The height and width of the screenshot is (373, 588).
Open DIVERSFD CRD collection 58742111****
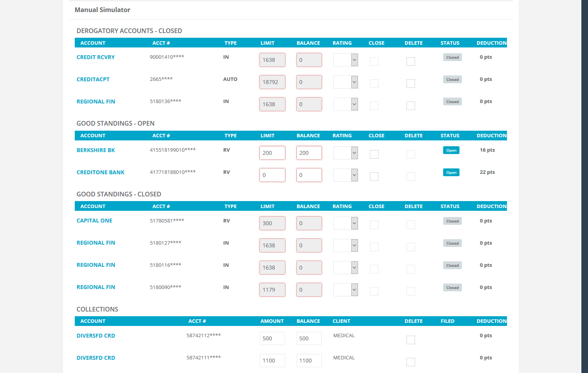click(96, 358)
